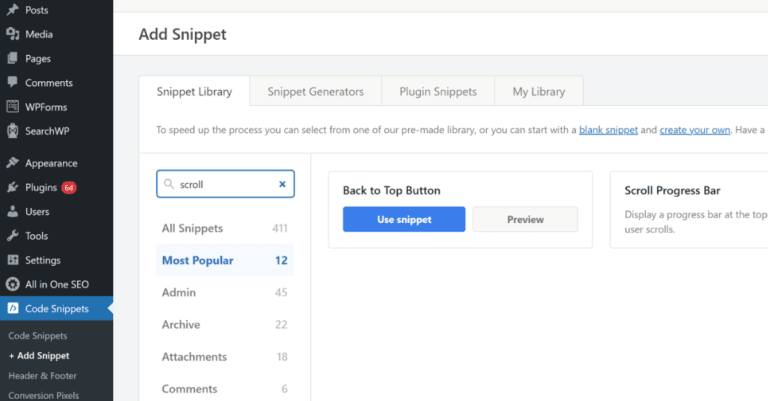
Task: Select the + Add Snippet submenu item
Action: point(39,356)
